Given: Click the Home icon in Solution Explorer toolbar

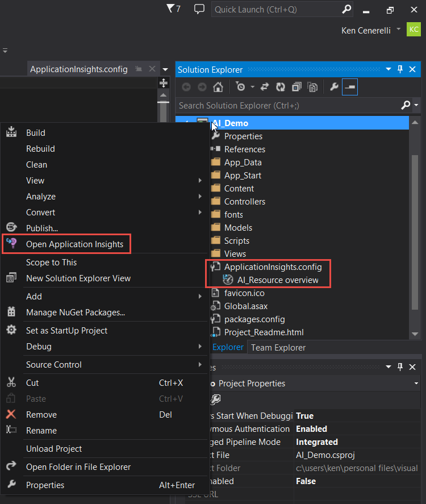Looking at the screenshot, I should pyautogui.click(x=218, y=87).
